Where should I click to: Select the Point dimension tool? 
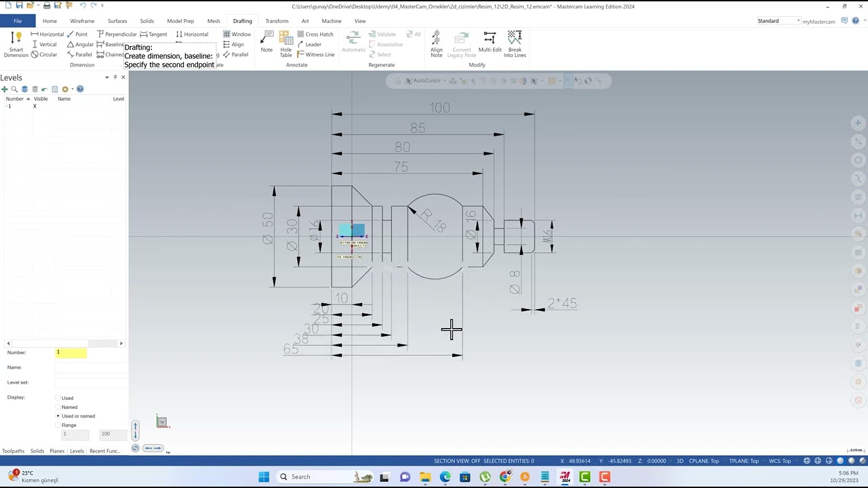77,34
